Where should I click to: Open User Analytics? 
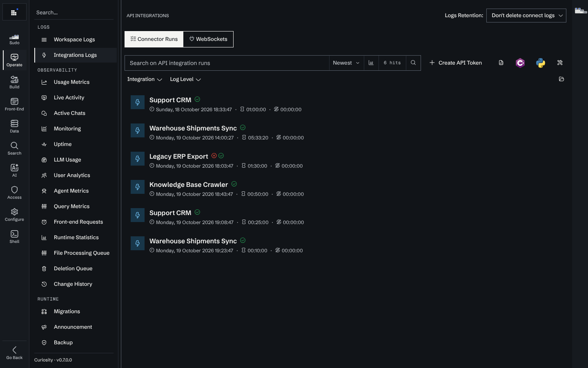[x=76, y=175]
